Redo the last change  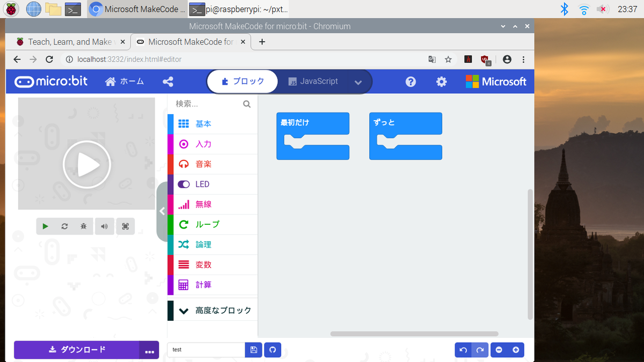(x=480, y=350)
